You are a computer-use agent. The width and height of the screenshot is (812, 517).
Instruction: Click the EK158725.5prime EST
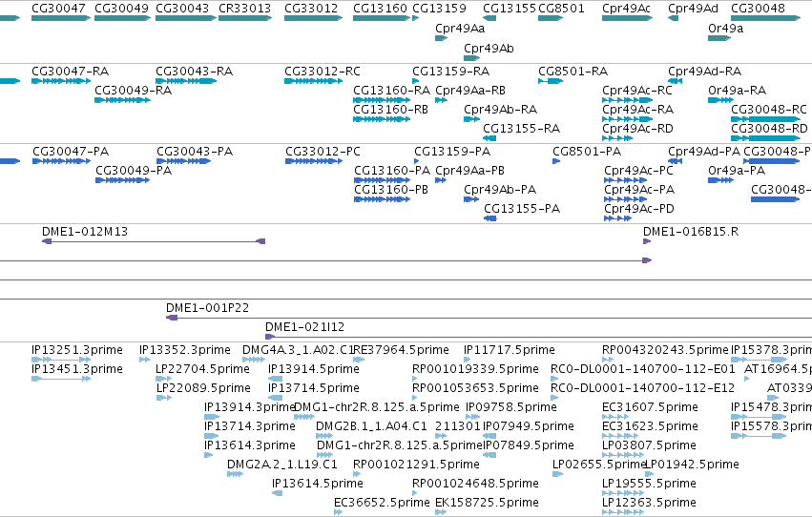click(x=441, y=512)
